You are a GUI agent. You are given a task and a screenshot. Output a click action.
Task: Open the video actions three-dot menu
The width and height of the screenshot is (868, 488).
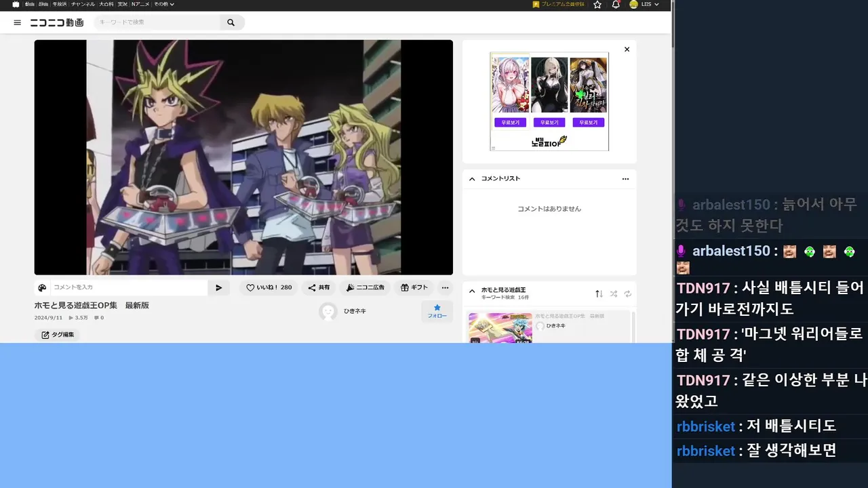pos(445,287)
